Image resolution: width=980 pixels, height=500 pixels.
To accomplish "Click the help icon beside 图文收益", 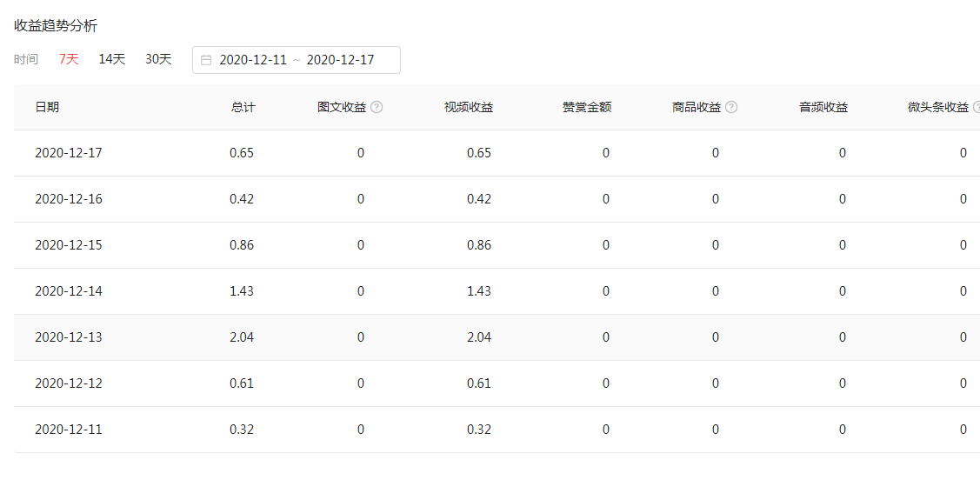I will click(377, 108).
